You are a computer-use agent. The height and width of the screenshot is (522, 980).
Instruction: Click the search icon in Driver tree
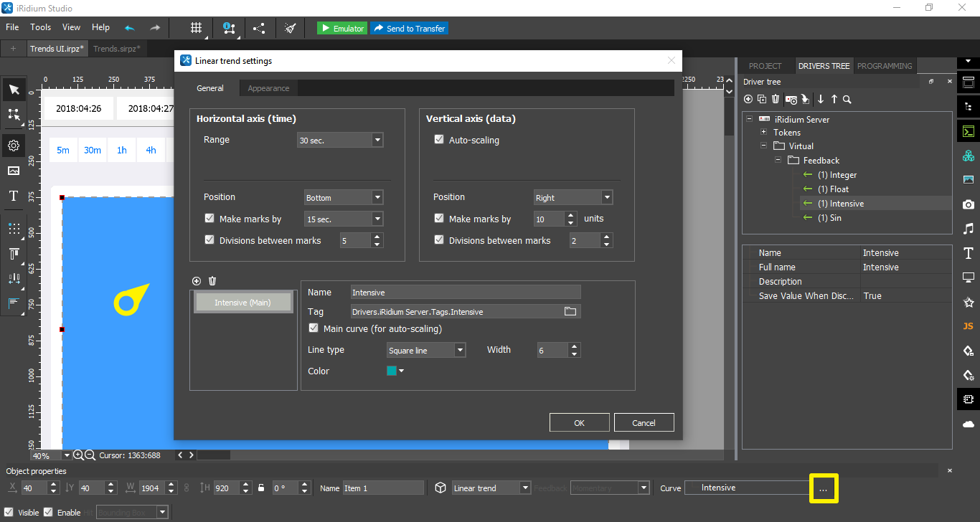point(847,100)
